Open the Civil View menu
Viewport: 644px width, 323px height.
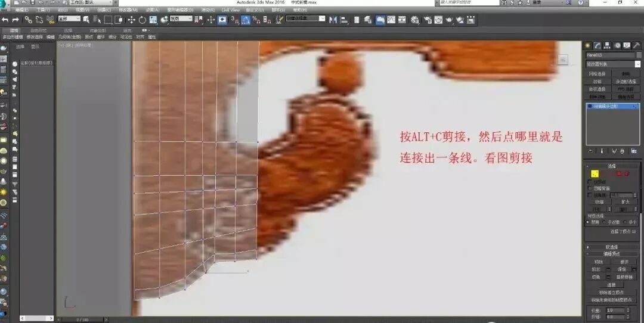pos(230,10)
